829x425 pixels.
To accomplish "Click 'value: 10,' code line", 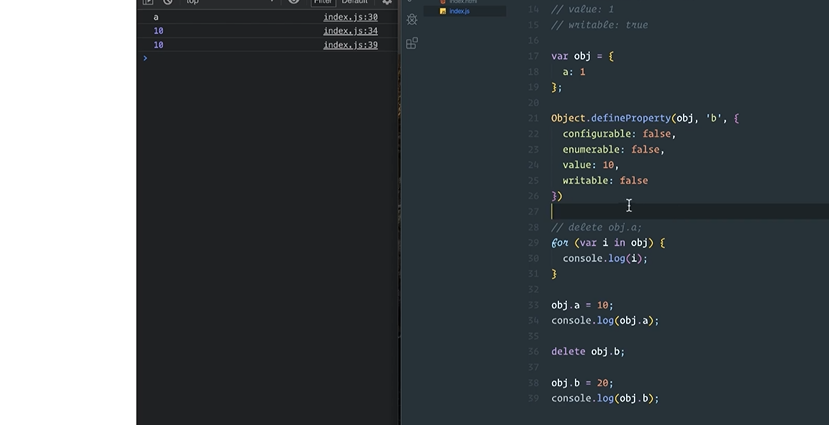I will (591, 165).
